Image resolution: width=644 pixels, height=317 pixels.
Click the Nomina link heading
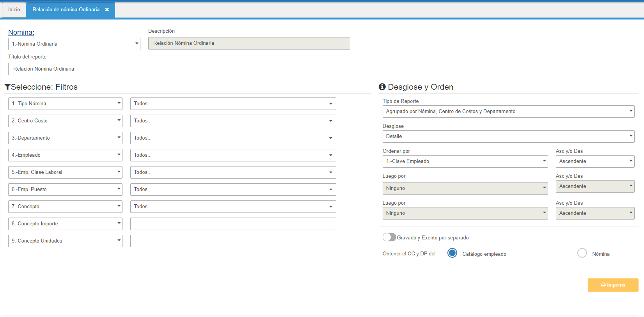pyautogui.click(x=21, y=32)
